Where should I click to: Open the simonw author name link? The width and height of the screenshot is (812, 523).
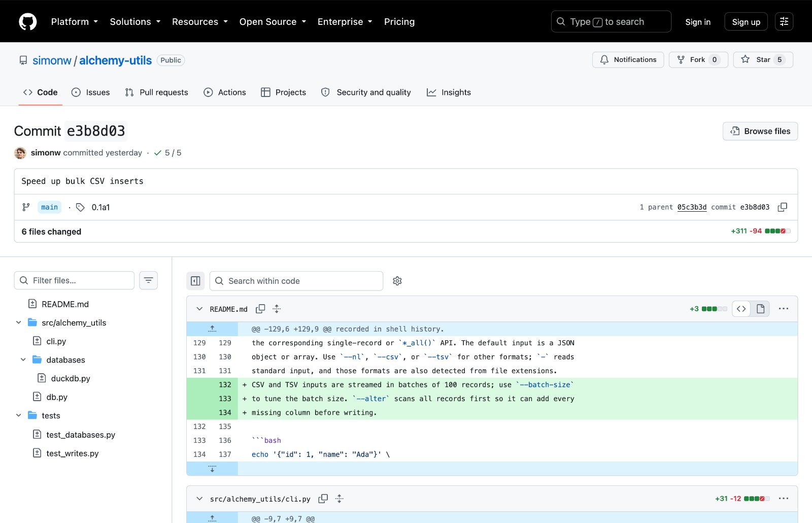tap(46, 153)
